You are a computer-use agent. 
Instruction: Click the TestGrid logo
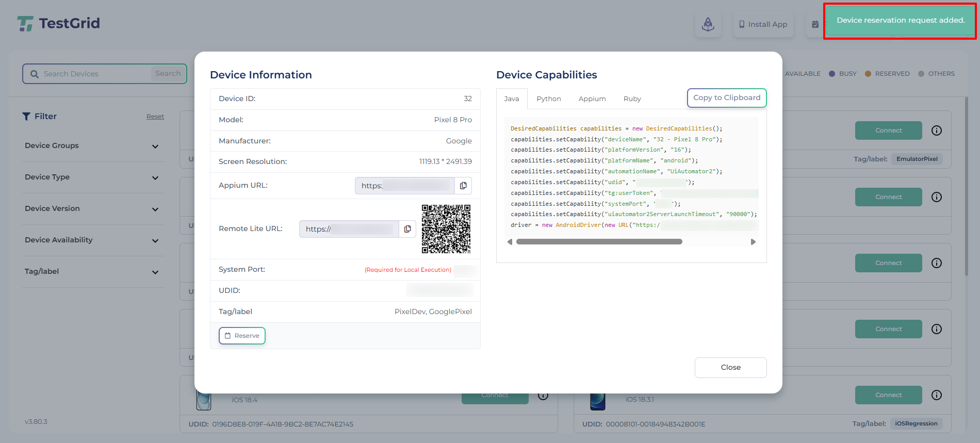[x=59, y=23]
